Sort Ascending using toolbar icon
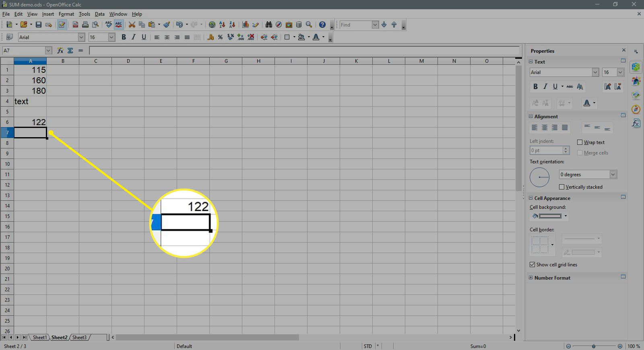This screenshot has height=350, width=644. [x=222, y=25]
